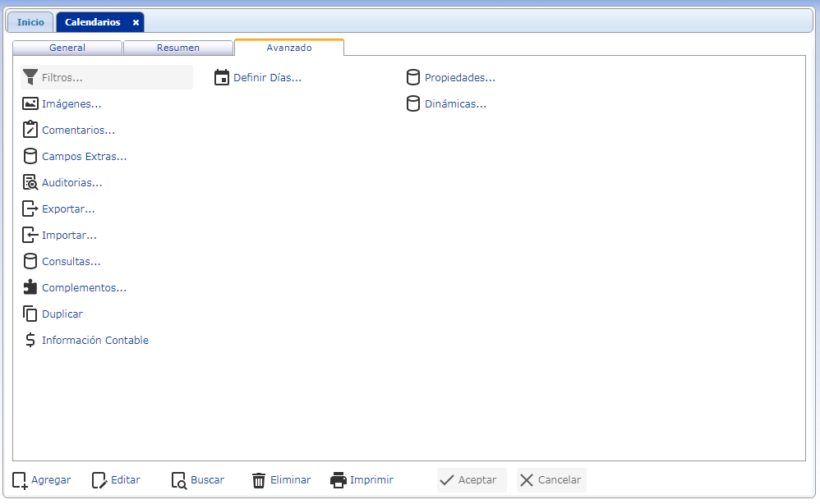Click the search document icon beside Buscar
This screenshot has height=504, width=820.
(179, 480)
